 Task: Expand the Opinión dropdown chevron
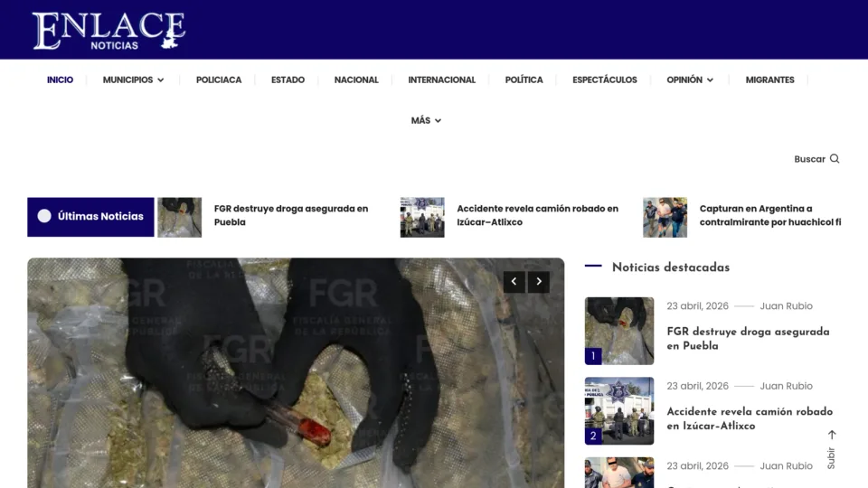(x=710, y=80)
